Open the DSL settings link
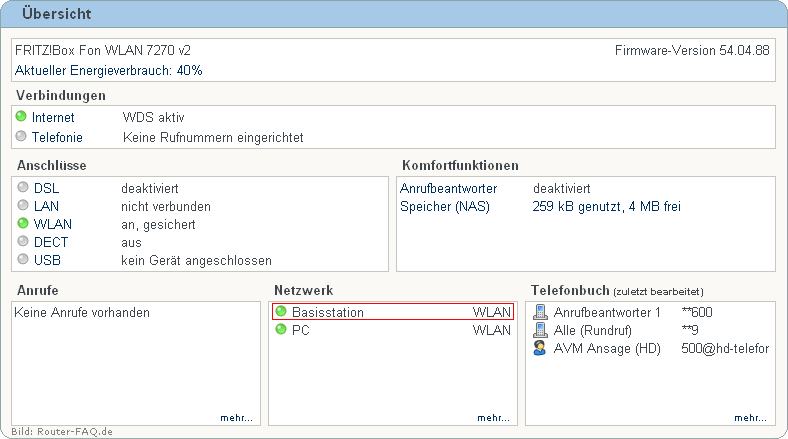788x439 pixels. click(46, 188)
